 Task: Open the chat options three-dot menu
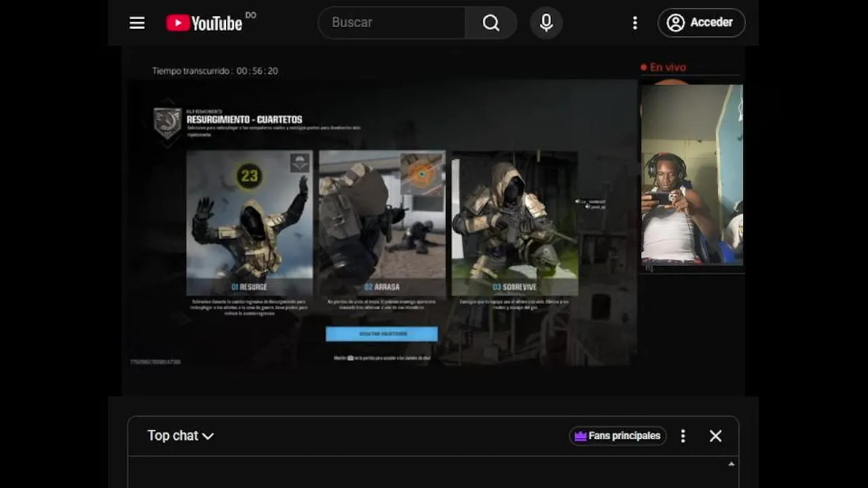[683, 436]
